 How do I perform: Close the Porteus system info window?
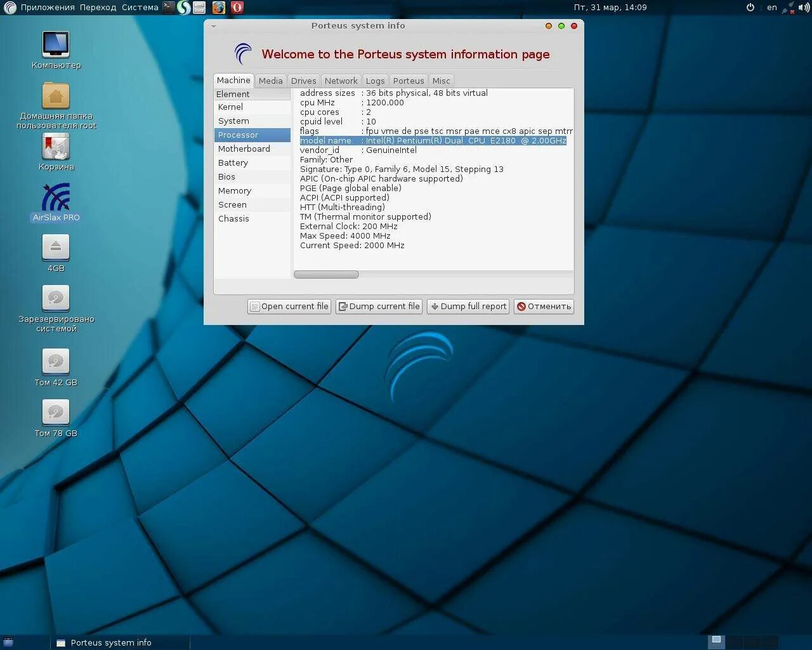(x=574, y=26)
